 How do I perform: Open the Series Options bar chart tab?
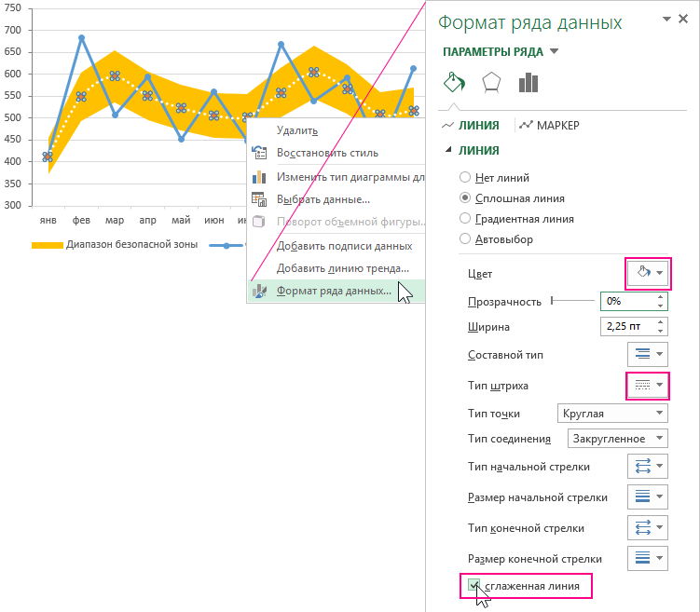528,83
